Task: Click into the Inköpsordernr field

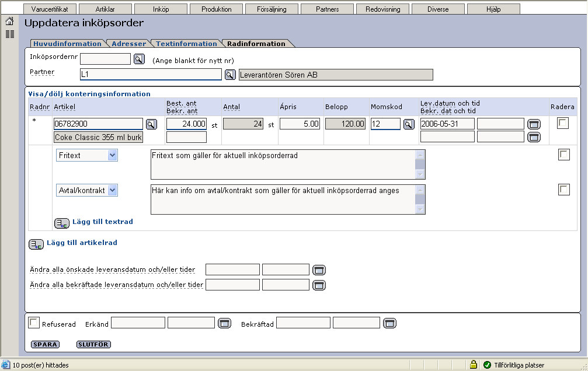Action: click(x=105, y=59)
